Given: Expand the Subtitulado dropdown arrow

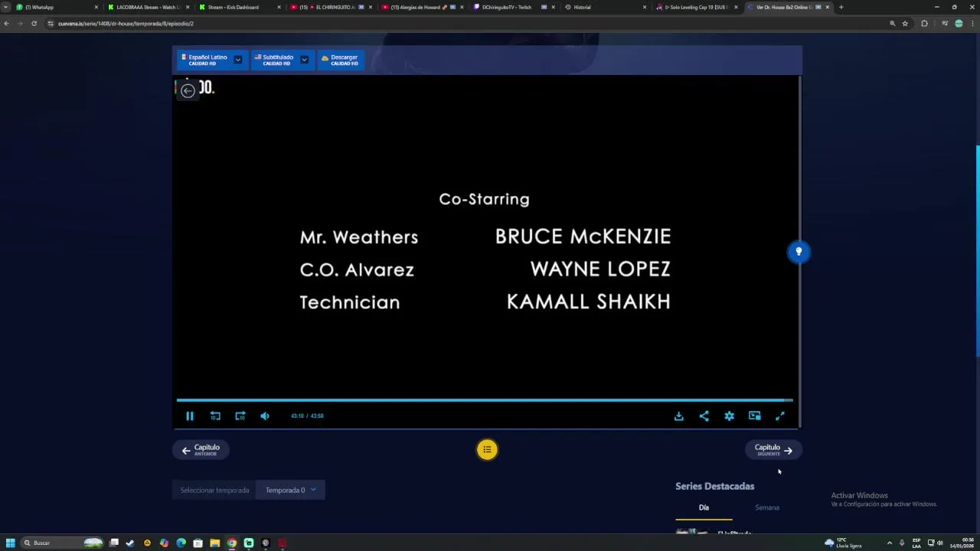Looking at the screenshot, I should [x=304, y=60].
